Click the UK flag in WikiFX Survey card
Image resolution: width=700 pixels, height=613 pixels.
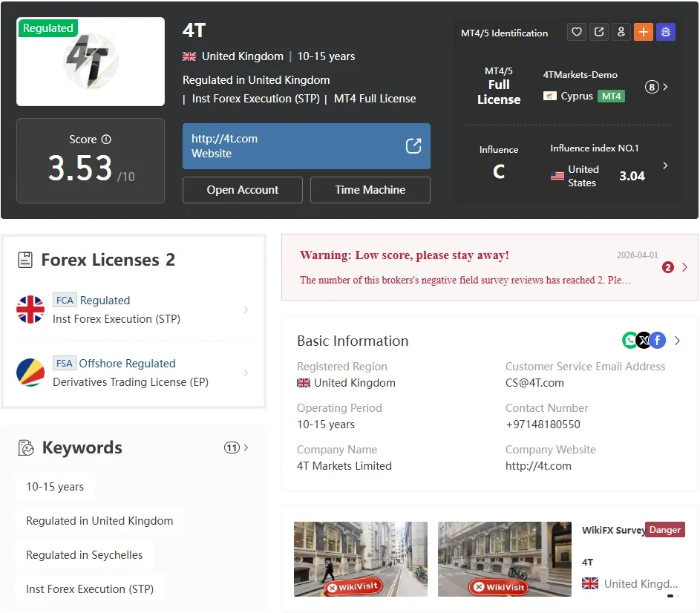point(590,583)
